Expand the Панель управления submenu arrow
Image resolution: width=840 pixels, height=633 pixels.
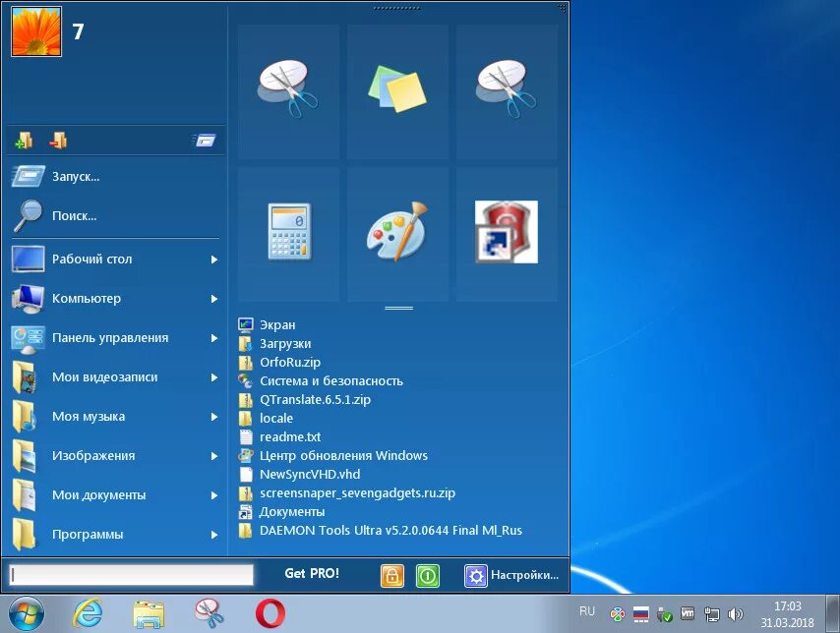214,338
